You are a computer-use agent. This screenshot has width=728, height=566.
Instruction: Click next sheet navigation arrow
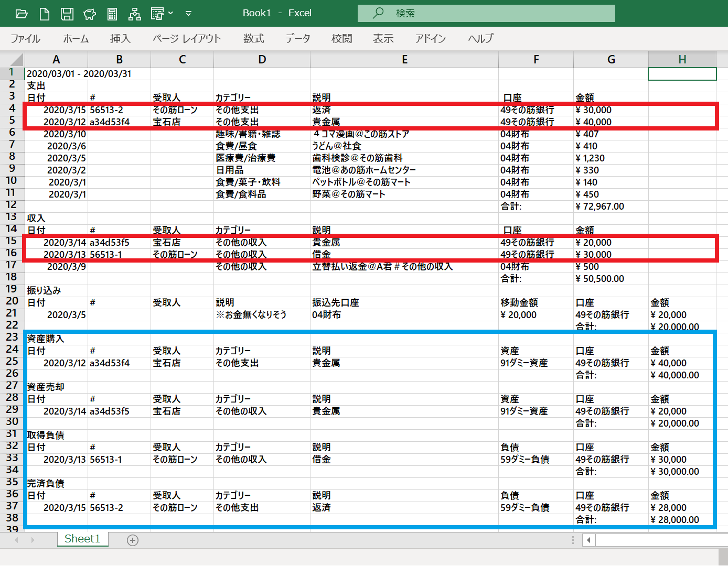click(33, 540)
